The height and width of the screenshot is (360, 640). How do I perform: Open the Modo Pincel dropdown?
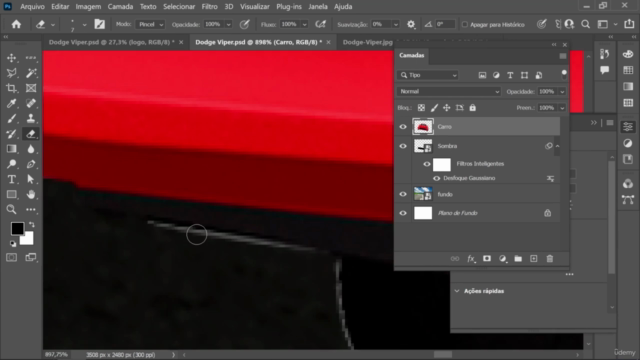coord(150,24)
